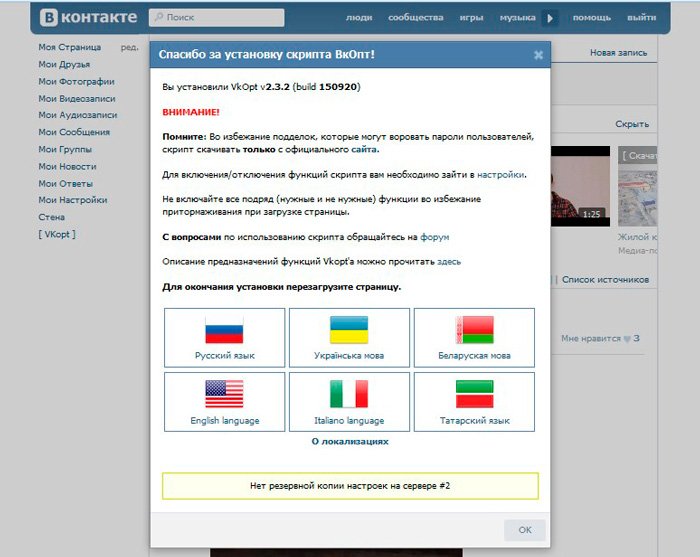The height and width of the screenshot is (557, 700).
Task: Open Мои Группы
Action: coord(65,149)
